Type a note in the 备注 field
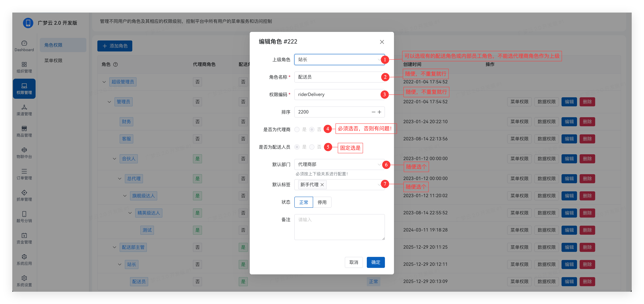 [339, 226]
